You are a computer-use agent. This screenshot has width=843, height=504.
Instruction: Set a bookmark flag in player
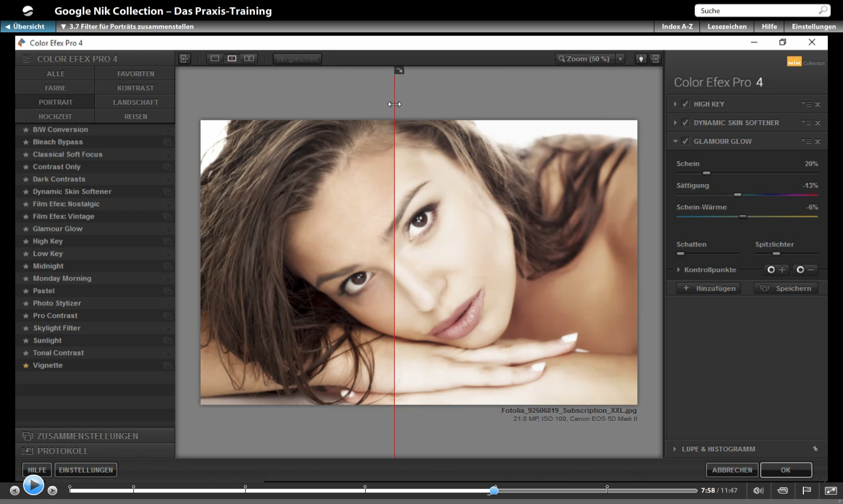coord(806,490)
